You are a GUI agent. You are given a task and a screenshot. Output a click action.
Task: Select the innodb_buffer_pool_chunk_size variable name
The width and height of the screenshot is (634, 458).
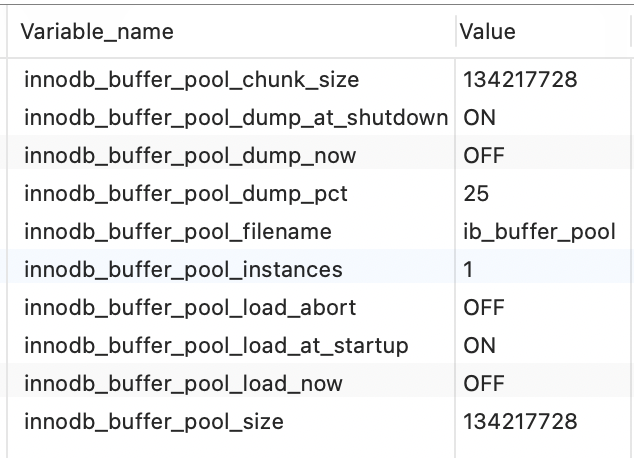(191, 80)
